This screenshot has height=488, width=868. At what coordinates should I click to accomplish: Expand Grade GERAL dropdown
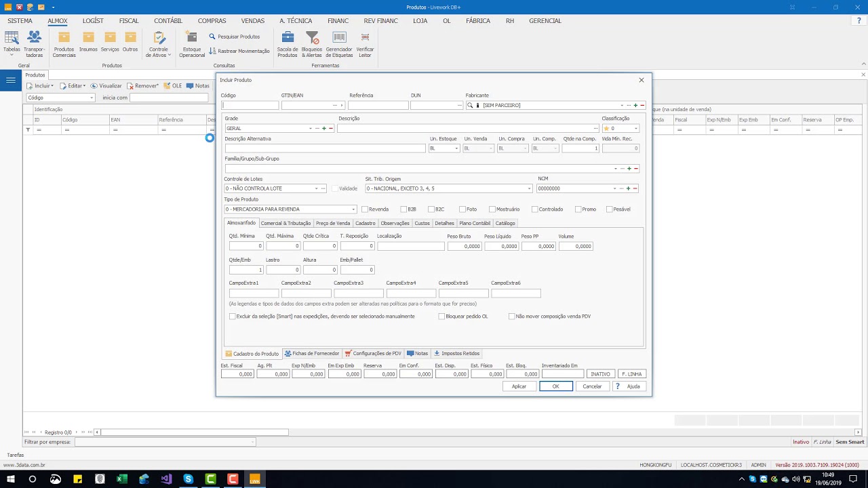coord(311,128)
